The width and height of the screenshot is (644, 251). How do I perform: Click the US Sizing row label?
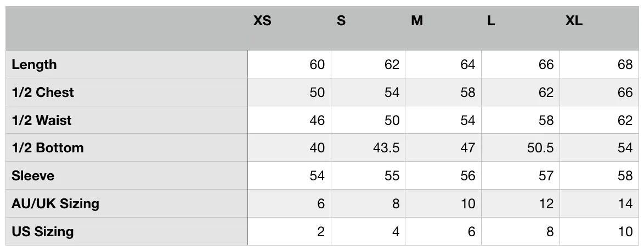(x=43, y=231)
